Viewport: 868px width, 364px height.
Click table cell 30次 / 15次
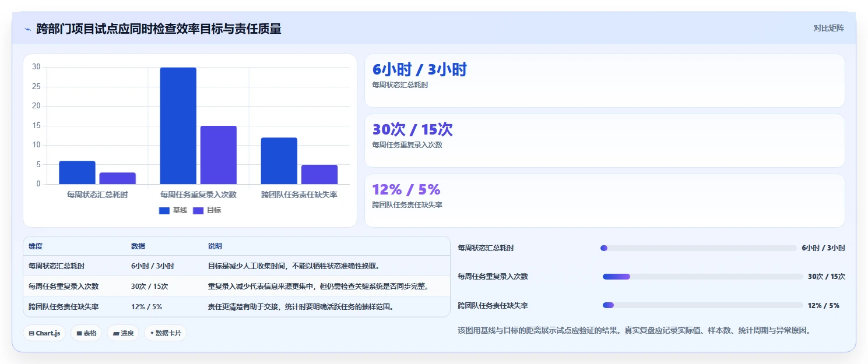pyautogui.click(x=150, y=287)
